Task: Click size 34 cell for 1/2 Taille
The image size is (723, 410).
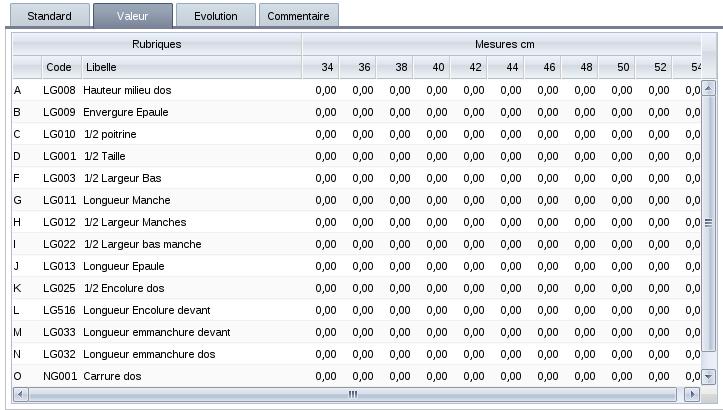Action: pos(326,156)
